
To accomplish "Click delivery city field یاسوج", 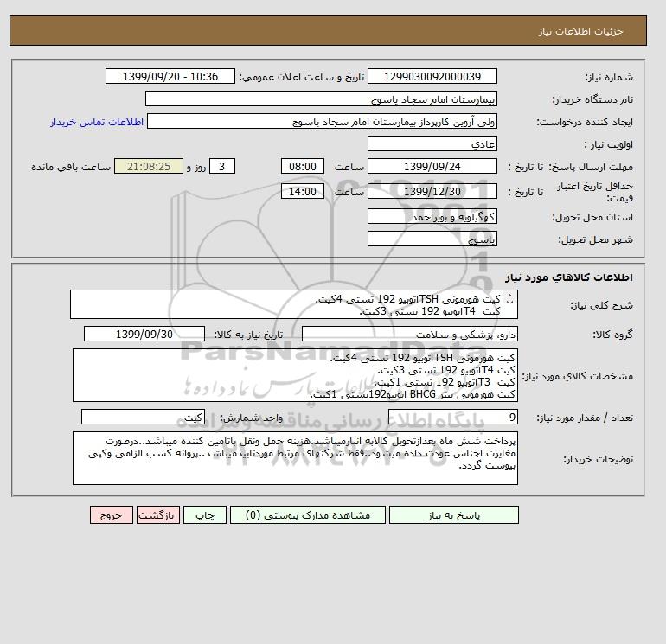I will click(432, 239).
